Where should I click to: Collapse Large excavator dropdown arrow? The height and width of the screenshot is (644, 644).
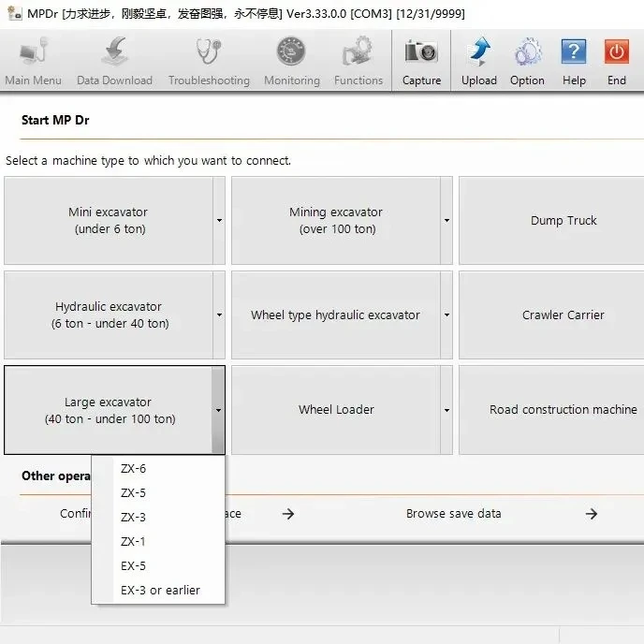[218, 410]
